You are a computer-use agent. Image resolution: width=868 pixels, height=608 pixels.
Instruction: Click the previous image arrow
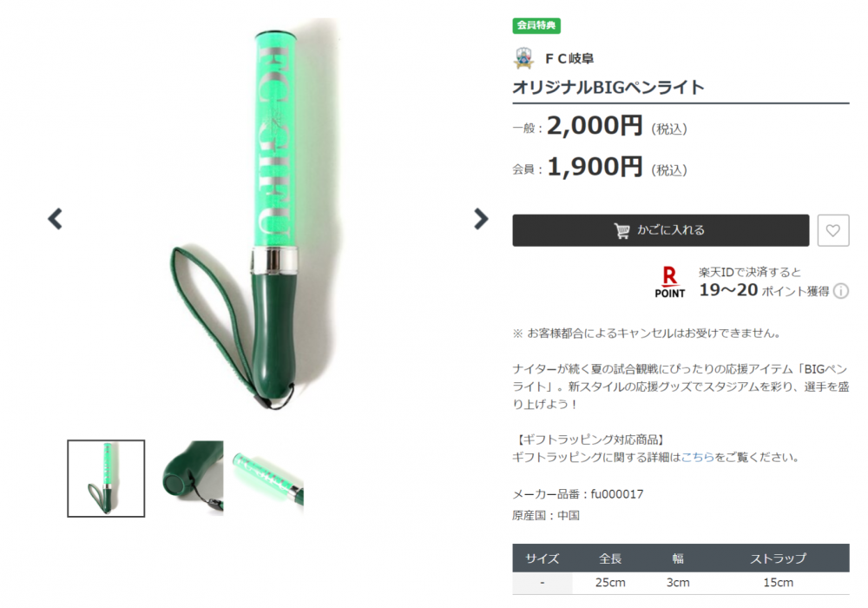pos(56,219)
